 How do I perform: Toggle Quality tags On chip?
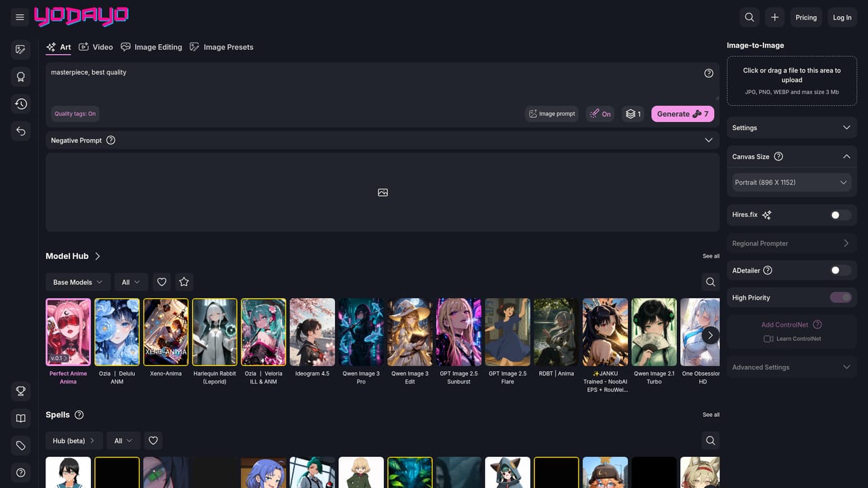75,114
